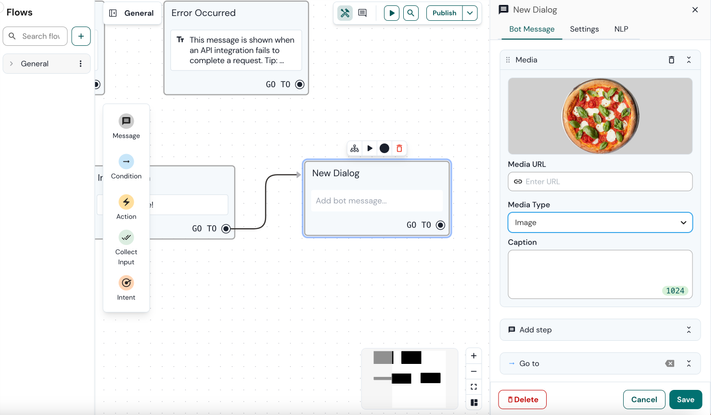Delete Media step with trash icon
Viewport: 711px width, 415px height.
(671, 60)
